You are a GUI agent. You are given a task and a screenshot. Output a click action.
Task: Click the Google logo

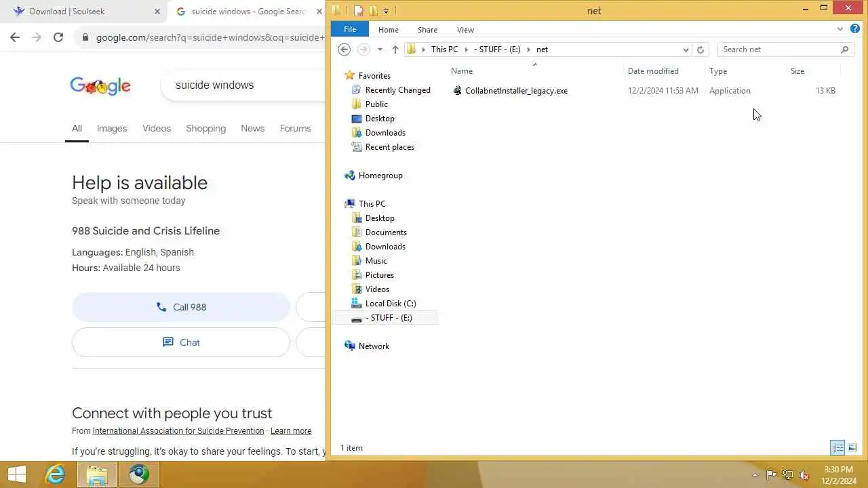tap(100, 86)
